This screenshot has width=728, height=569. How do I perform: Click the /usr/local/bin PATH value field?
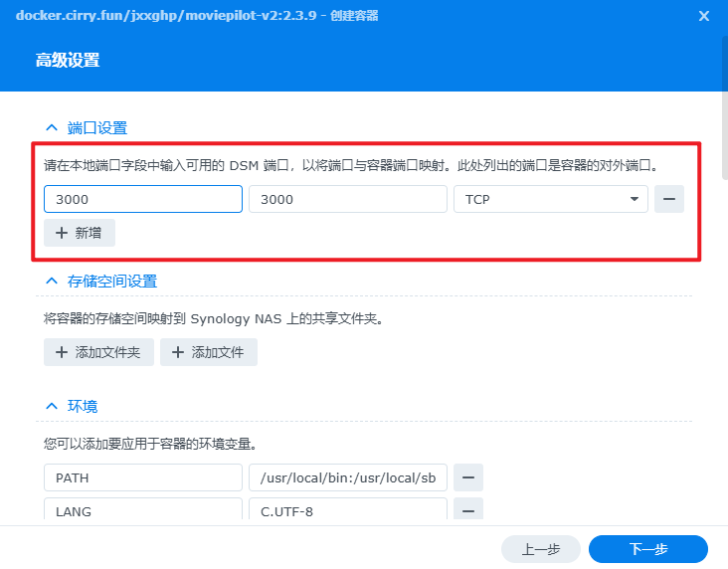click(x=347, y=477)
